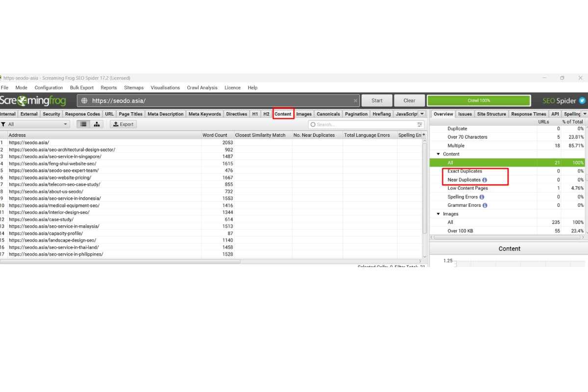Open the Sitemaps menu
Image resolution: width=588 pixels, height=392 pixels.
[x=134, y=88]
